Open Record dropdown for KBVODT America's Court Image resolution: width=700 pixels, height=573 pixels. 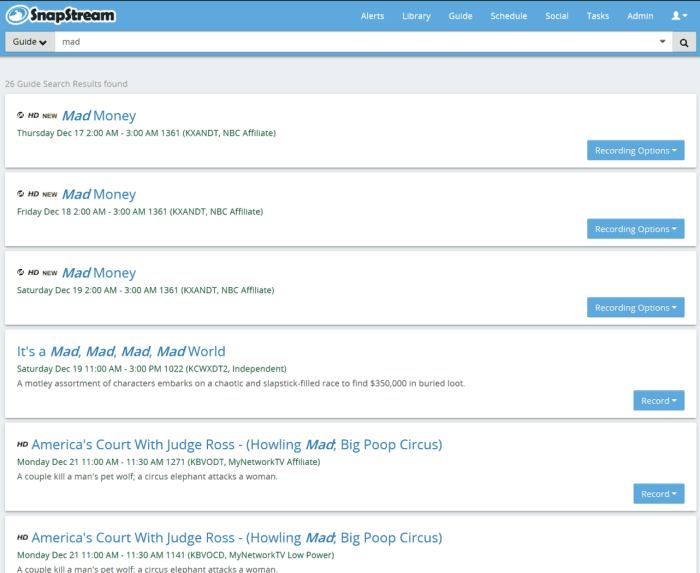coord(658,494)
